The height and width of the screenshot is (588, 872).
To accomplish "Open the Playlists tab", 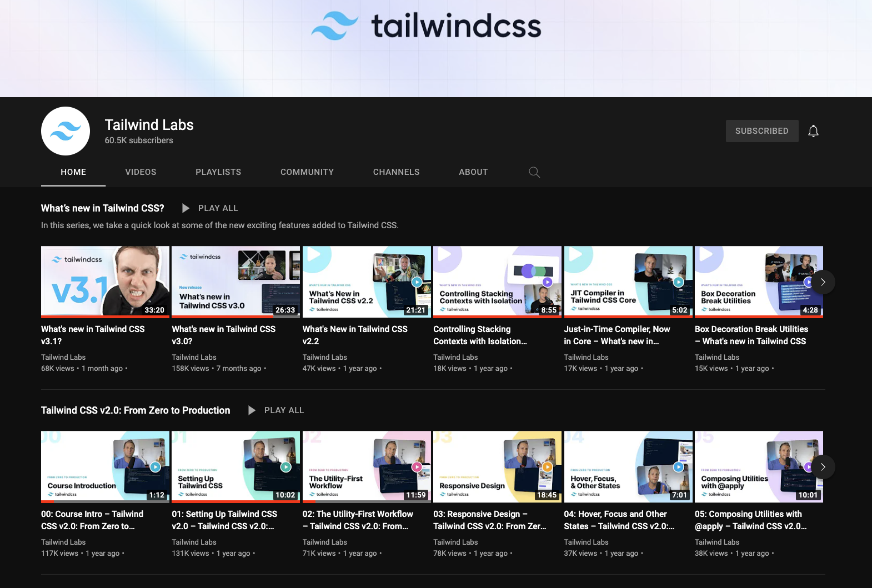I will (x=218, y=172).
